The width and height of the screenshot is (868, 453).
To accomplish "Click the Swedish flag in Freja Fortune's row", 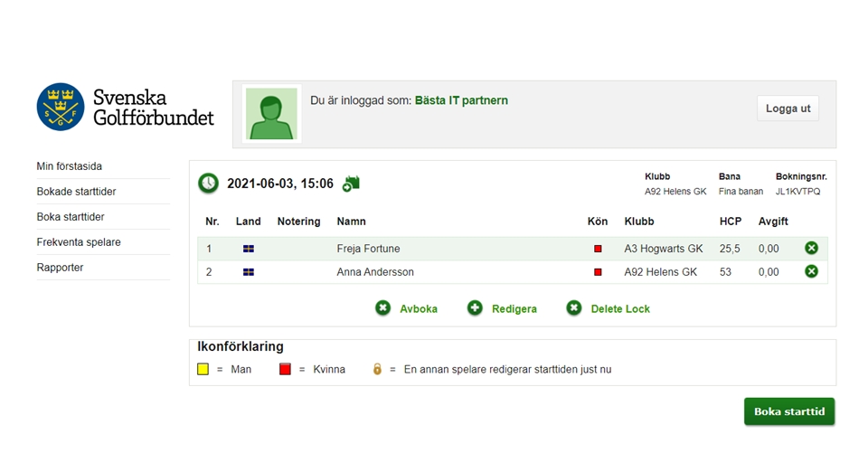I will pos(249,249).
